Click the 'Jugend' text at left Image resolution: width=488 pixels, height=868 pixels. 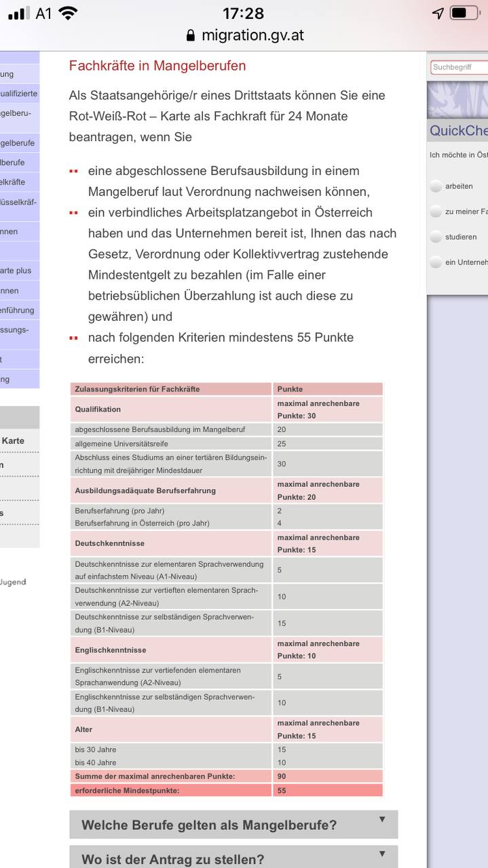(13, 582)
